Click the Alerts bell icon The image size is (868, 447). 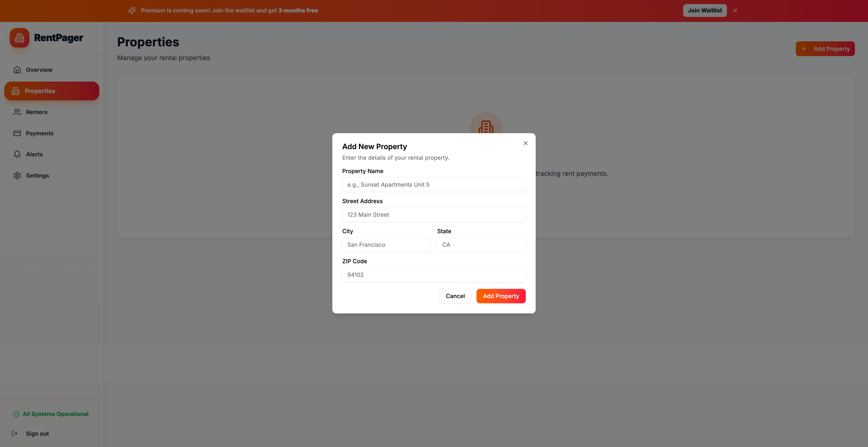17,154
